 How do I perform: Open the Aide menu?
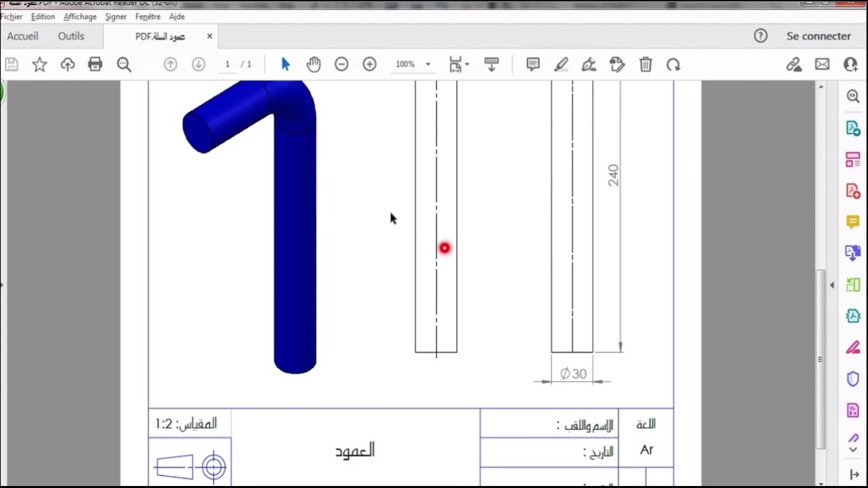click(176, 16)
